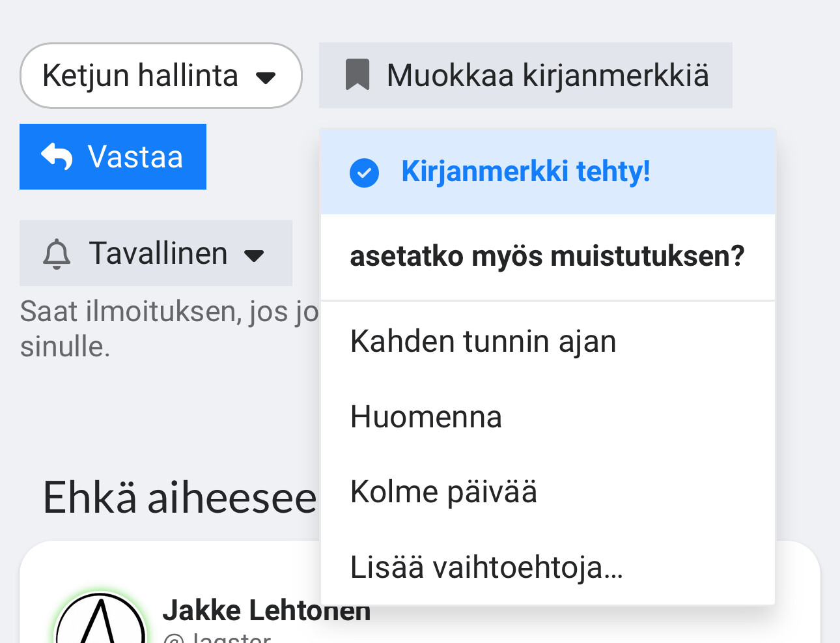This screenshot has height=643, width=840.
Task: Select Kahden tunnin ajan reminder
Action: 483,341
